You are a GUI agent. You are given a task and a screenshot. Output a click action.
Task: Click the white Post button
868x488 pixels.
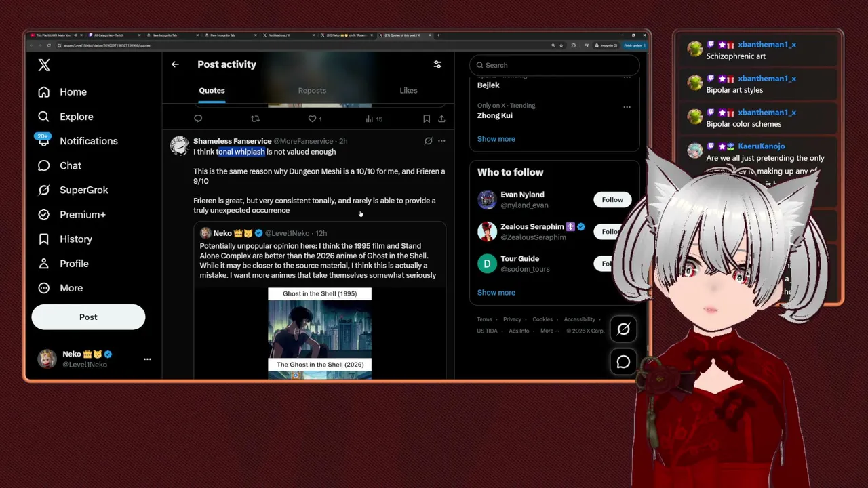tap(88, 317)
